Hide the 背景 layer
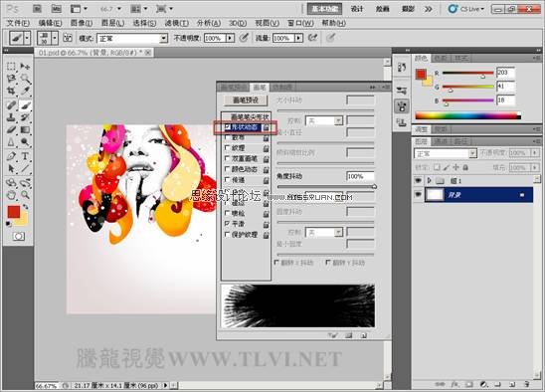 click(x=418, y=195)
